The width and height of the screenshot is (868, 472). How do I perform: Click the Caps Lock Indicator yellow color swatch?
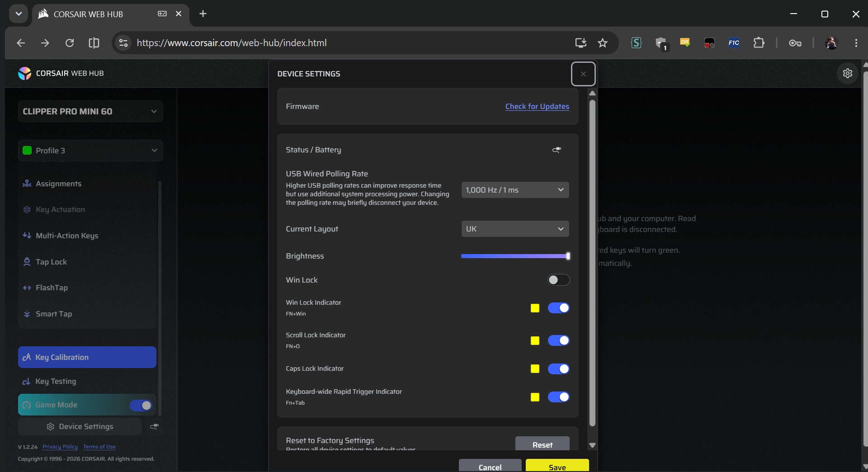[535, 369]
